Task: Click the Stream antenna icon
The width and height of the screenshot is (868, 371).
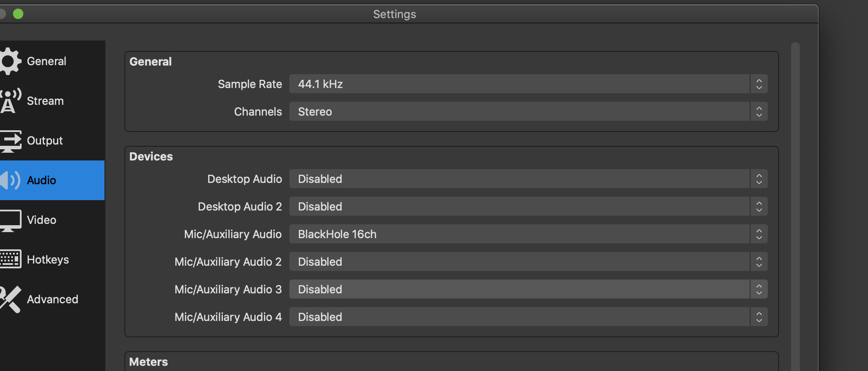Action: (10, 101)
